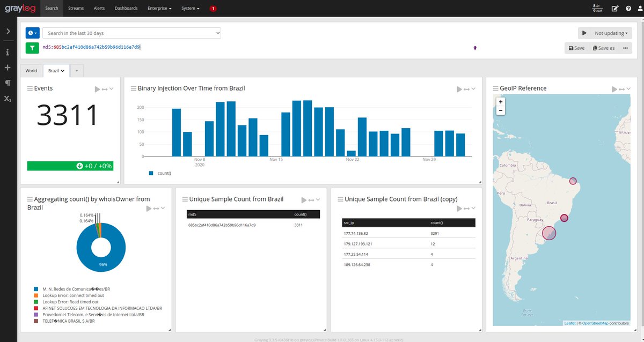This screenshot has width=644, height=342.
Task: Add a new dashboard page with the + tab
Action: click(76, 71)
